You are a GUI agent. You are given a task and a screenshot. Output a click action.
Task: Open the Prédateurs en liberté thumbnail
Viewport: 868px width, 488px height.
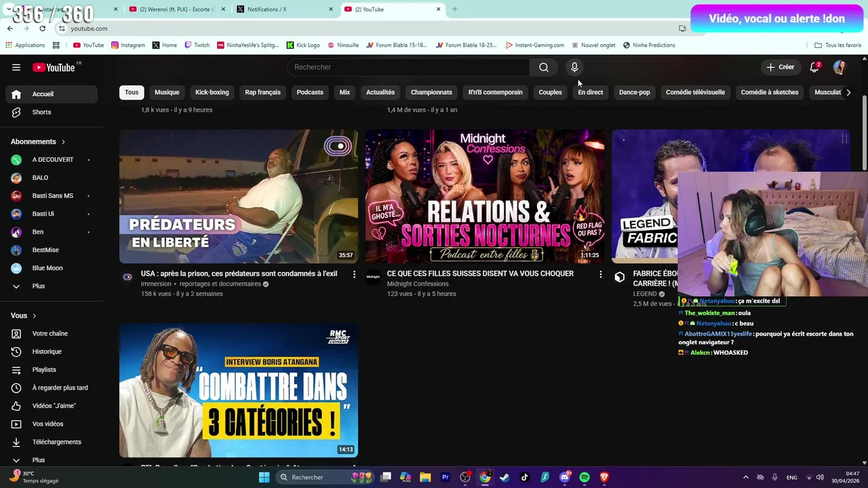point(239,197)
